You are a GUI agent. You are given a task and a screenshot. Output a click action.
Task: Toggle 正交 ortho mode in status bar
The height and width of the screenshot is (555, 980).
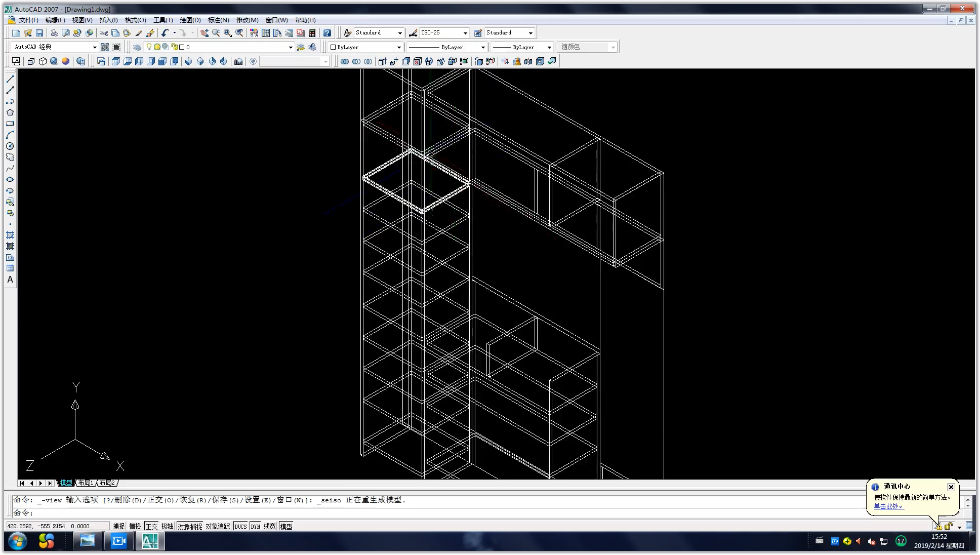tap(151, 527)
